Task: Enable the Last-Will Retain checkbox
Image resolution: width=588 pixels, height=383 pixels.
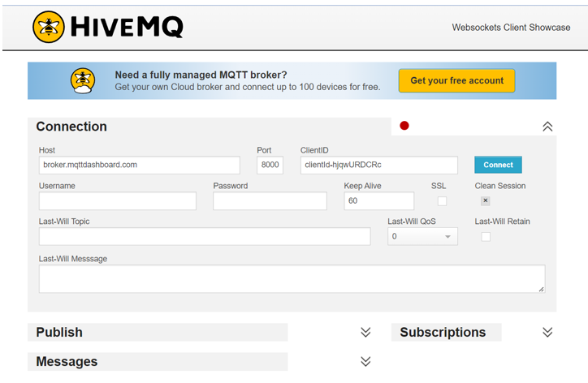Action: click(486, 237)
